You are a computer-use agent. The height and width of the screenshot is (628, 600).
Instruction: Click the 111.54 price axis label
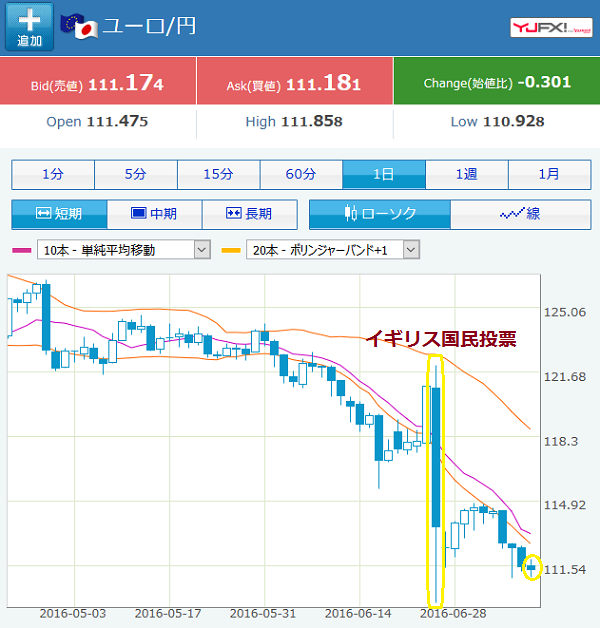pyautogui.click(x=565, y=570)
